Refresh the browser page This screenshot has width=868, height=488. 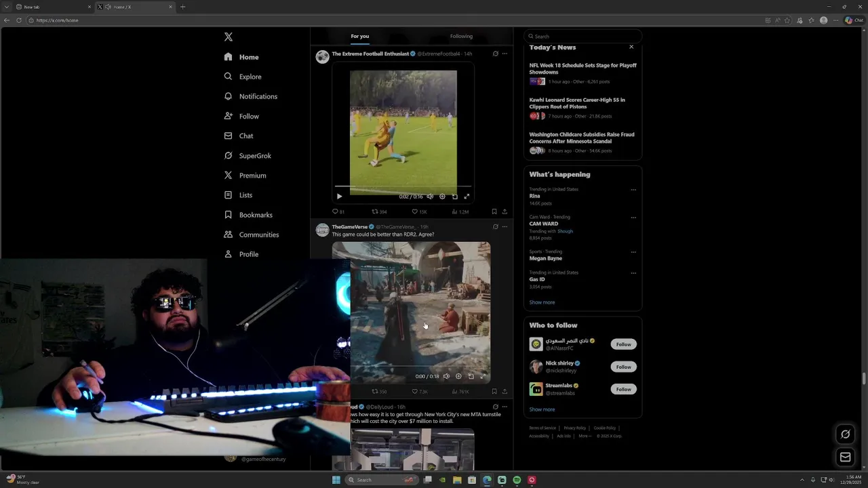(19, 20)
